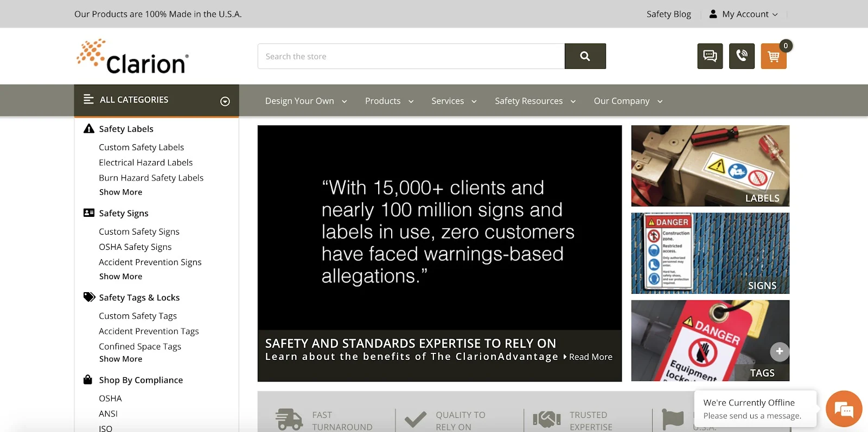Open the live chat message icon
Image resolution: width=868 pixels, height=432 pixels.
(710, 56)
